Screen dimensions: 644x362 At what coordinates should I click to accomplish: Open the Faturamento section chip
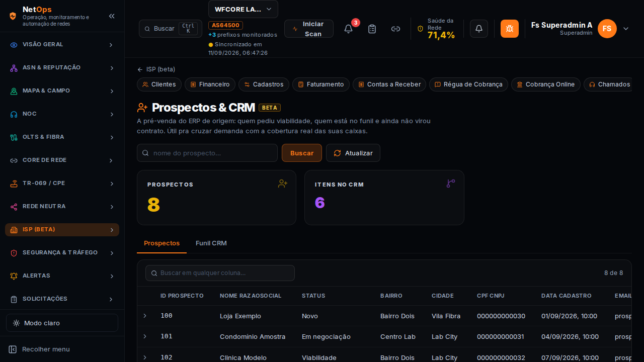pos(321,84)
